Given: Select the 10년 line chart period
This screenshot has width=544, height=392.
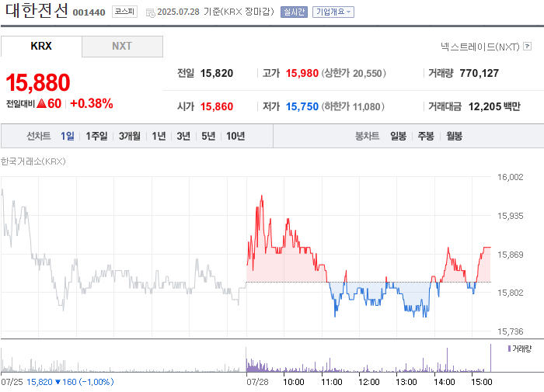Looking at the screenshot, I should [x=235, y=136].
